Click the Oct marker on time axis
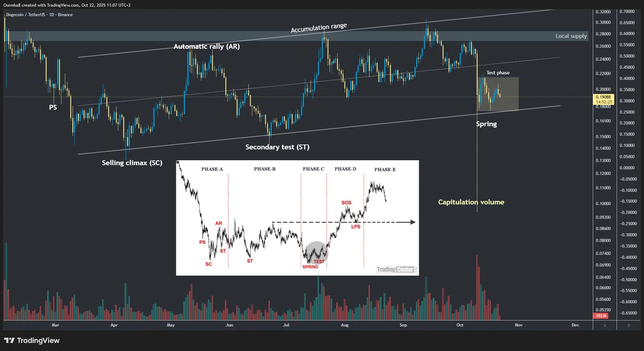 click(x=460, y=325)
